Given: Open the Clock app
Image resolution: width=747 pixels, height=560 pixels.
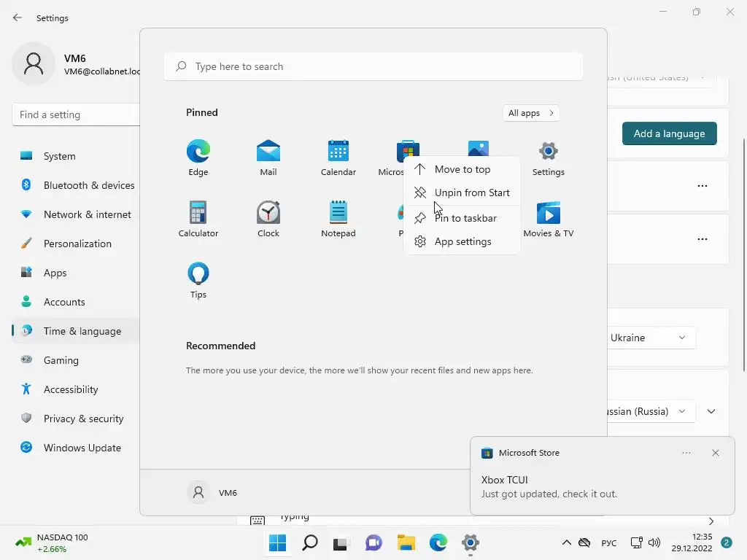Looking at the screenshot, I should click(x=268, y=219).
